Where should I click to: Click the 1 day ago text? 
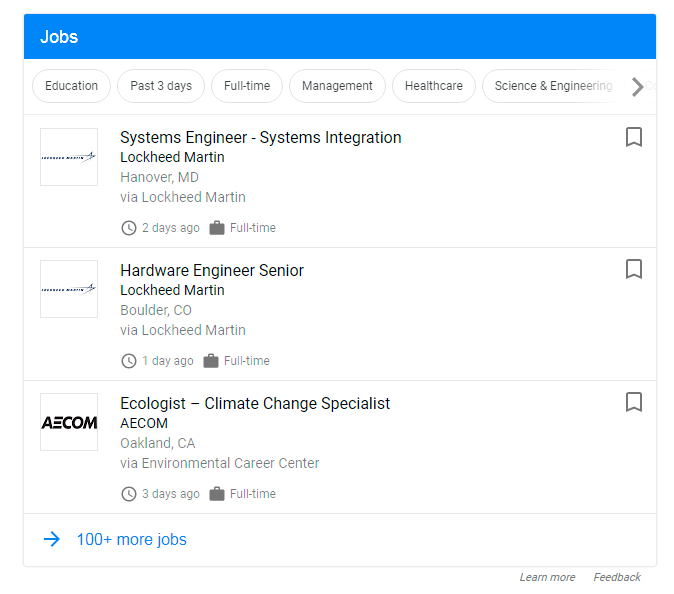click(x=168, y=361)
